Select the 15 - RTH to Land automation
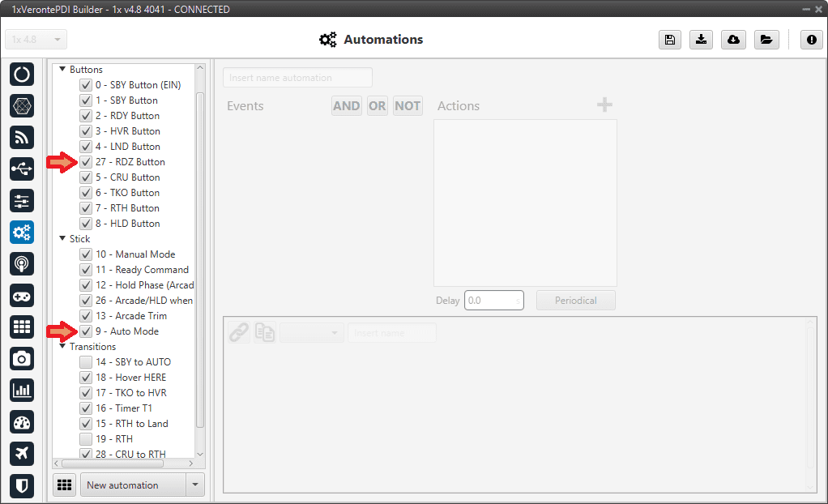This screenshot has width=828, height=504. click(131, 424)
